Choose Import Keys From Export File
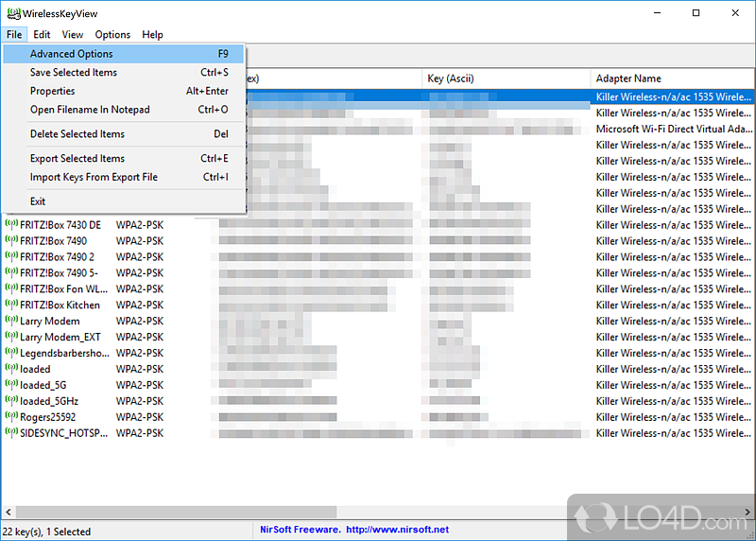This screenshot has width=756, height=541. click(124, 177)
